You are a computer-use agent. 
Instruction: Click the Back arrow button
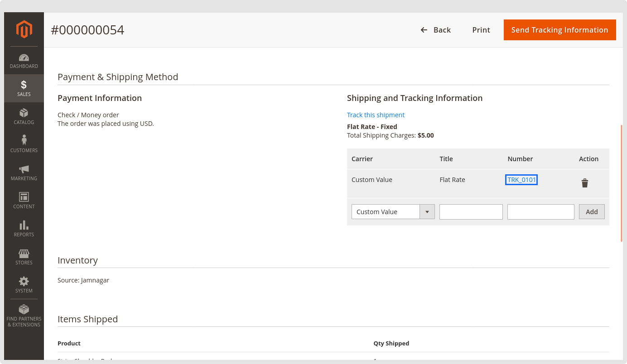[435, 30]
